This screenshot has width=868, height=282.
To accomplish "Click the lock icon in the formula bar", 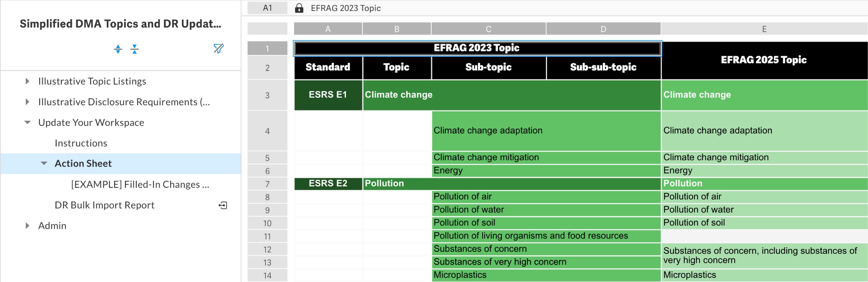I will point(299,8).
